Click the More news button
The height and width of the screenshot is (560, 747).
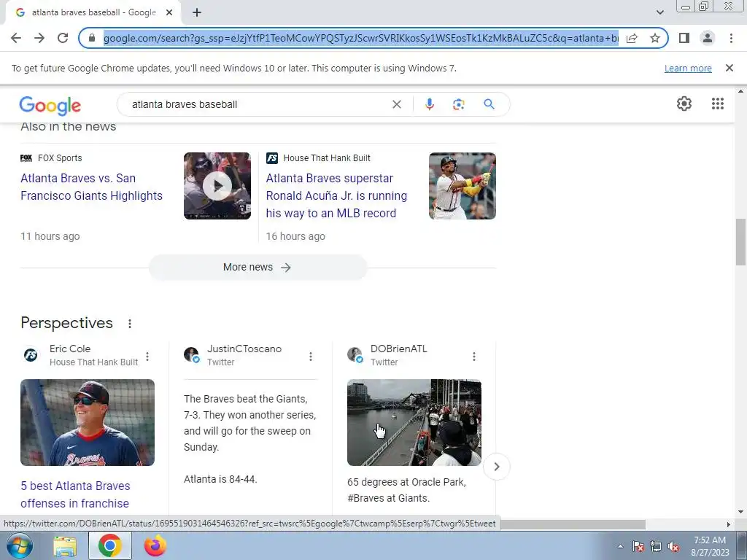click(x=258, y=267)
